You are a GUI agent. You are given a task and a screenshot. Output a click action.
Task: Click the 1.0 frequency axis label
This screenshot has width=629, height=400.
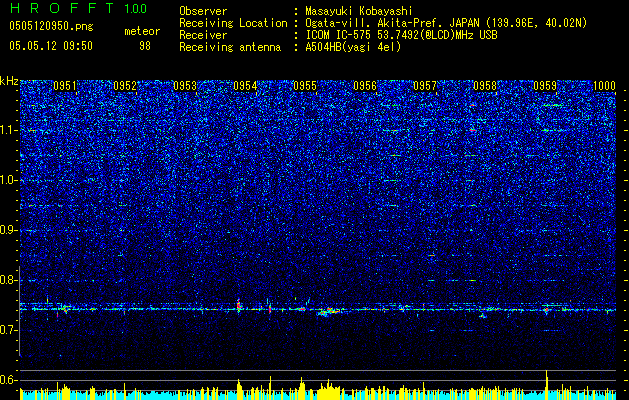click(x=8, y=181)
